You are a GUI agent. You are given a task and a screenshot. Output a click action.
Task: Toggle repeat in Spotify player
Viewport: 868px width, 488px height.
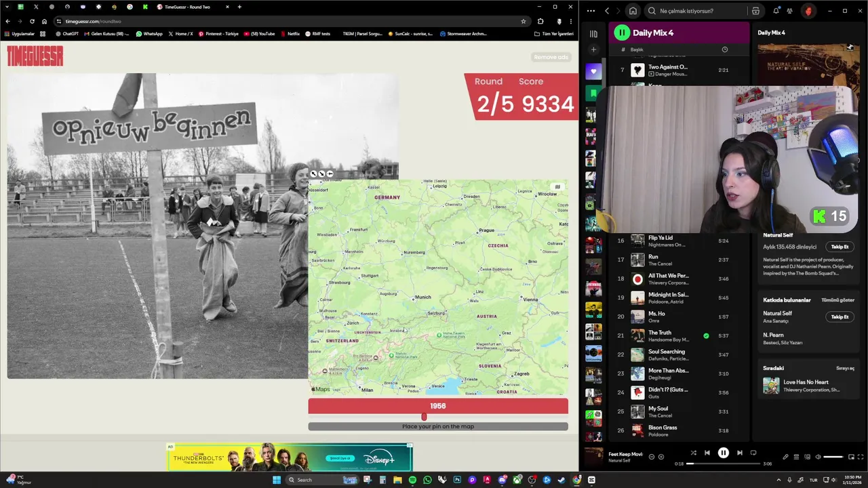click(753, 453)
